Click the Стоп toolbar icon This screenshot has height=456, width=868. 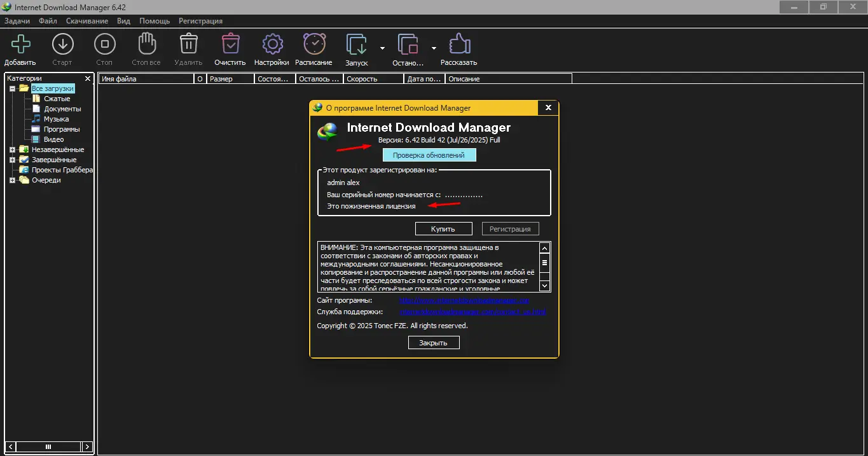pyautogui.click(x=104, y=45)
